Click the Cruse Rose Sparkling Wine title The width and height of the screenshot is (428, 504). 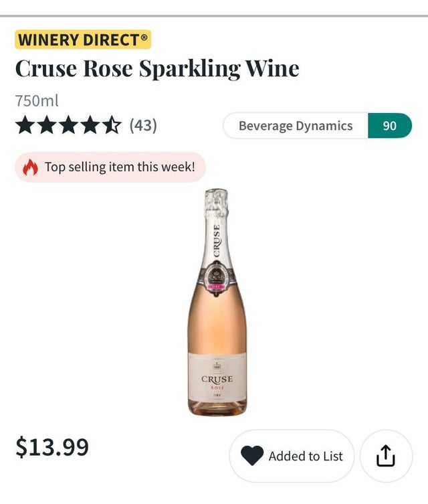tap(157, 68)
